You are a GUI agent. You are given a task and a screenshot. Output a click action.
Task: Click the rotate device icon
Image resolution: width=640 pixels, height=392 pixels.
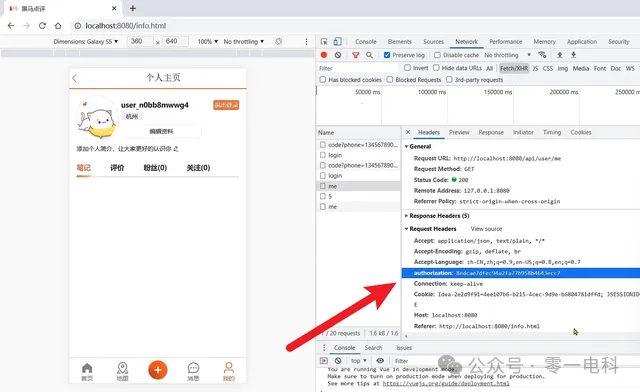pyautogui.click(x=278, y=41)
